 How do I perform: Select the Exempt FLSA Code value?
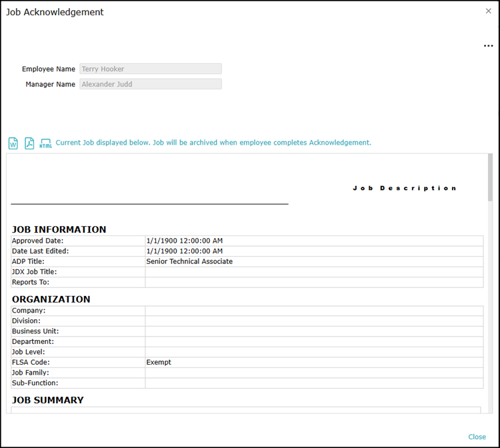pyautogui.click(x=159, y=362)
